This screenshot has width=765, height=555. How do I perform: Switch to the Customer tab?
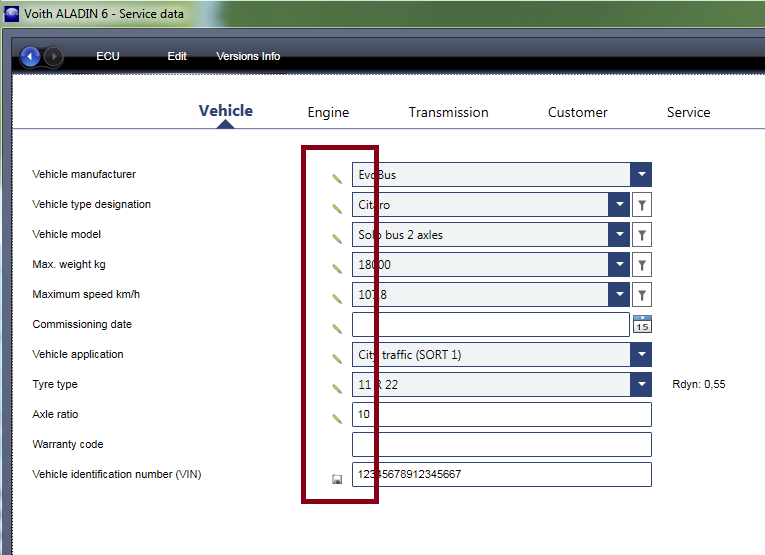tap(578, 113)
